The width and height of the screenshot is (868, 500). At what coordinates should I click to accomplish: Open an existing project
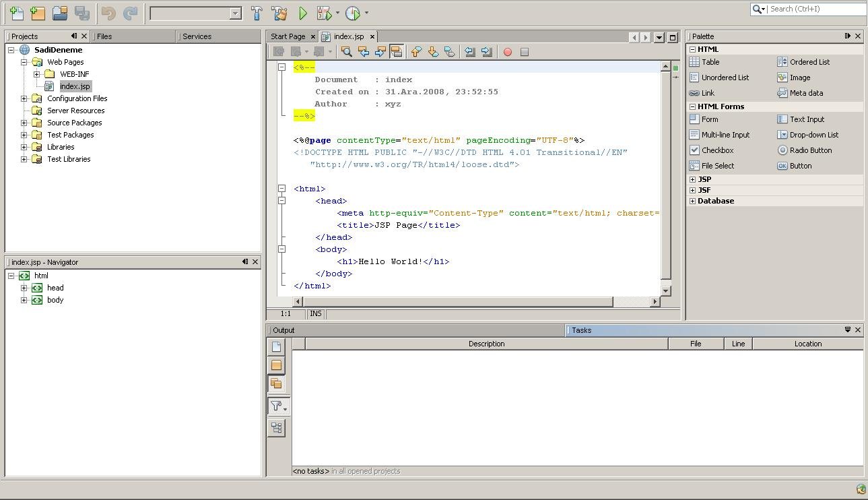click(59, 13)
